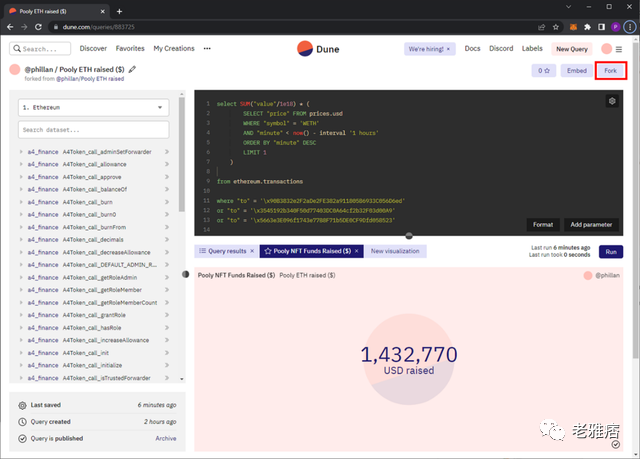Select the A4Token_call_init table row
This screenshot has height=459, width=640.
[94, 353]
